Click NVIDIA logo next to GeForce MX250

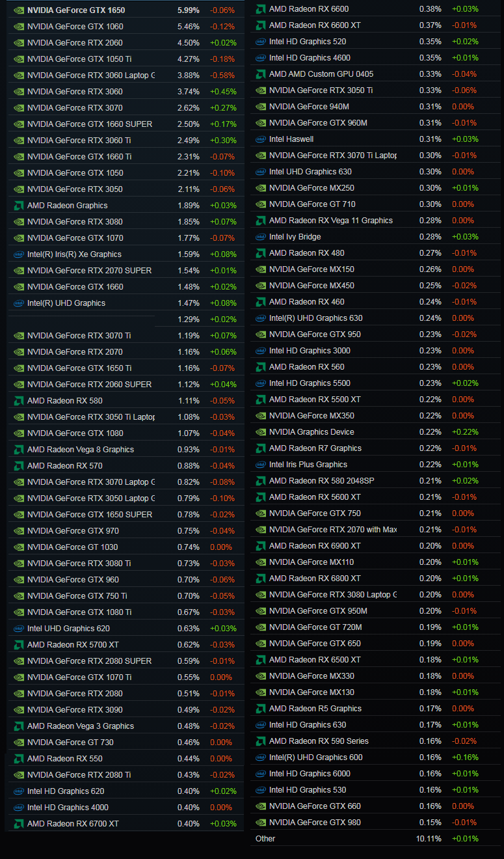261,188
